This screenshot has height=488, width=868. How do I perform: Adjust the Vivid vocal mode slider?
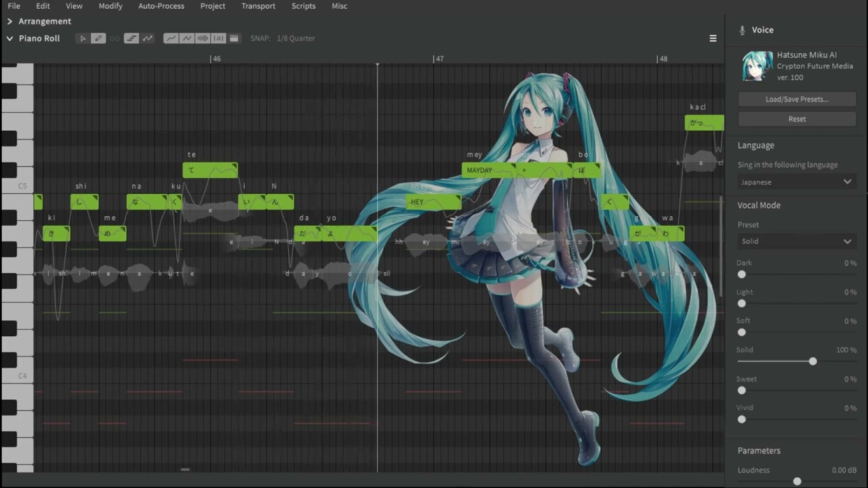(742, 420)
